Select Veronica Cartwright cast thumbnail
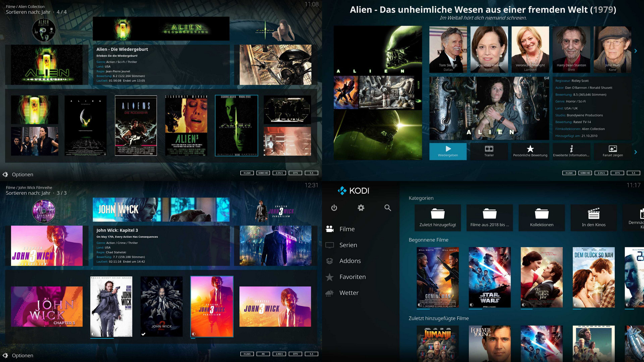Screen dimensions: 644x362 coord(530,50)
